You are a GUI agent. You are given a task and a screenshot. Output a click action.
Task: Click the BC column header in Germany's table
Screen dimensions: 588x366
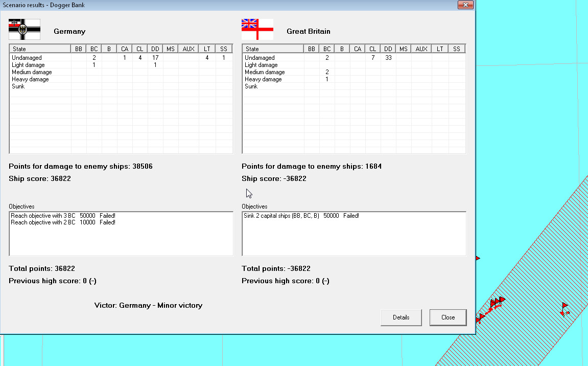[94, 49]
